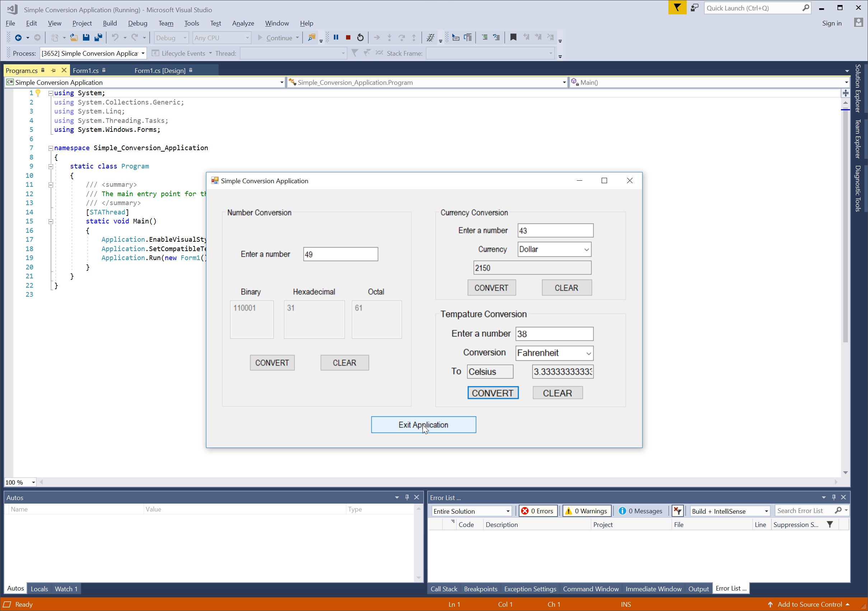This screenshot has height=611, width=868.
Task: Toggle the bookmark icon in the toolbar
Action: pos(513,37)
